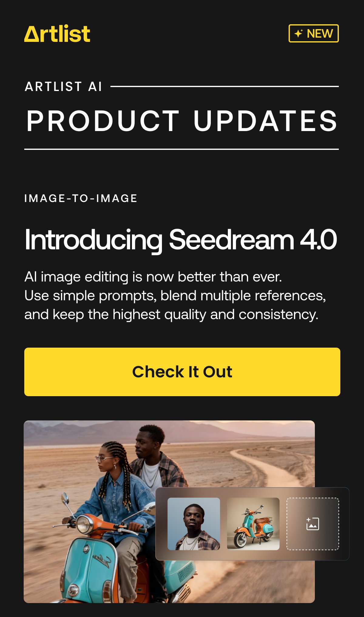The width and height of the screenshot is (364, 617).
Task: Select the teal and orange scooter reference thumbnail
Action: click(253, 524)
